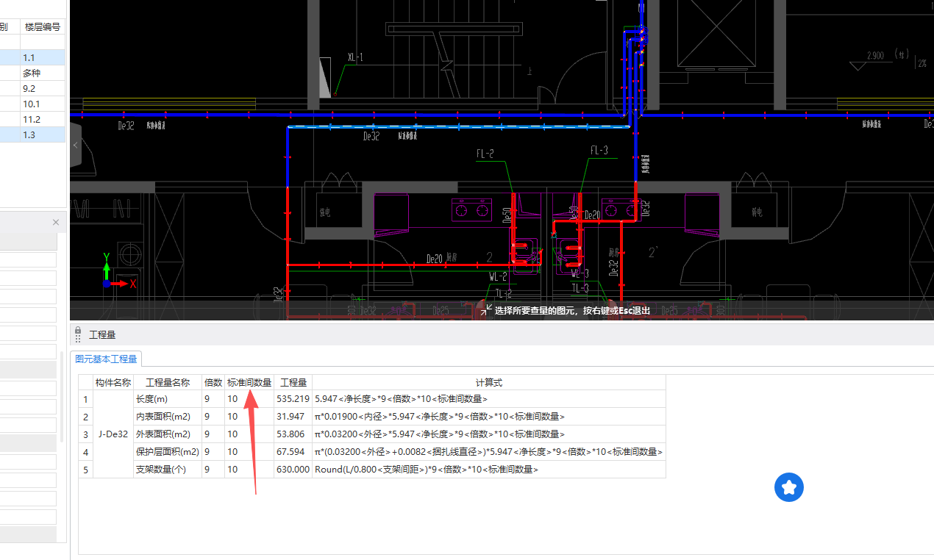Click the 31.947 quantity value
This screenshot has width=934, height=560.
point(293,416)
